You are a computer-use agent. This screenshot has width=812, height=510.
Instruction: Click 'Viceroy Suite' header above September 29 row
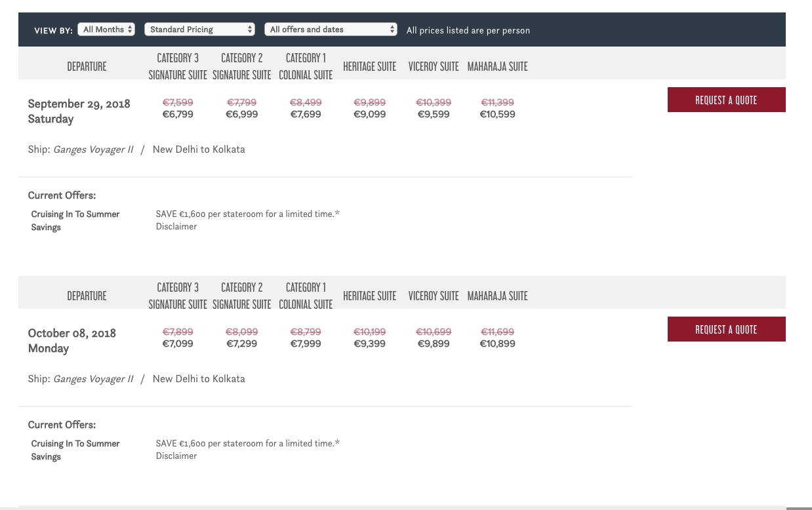(x=434, y=66)
